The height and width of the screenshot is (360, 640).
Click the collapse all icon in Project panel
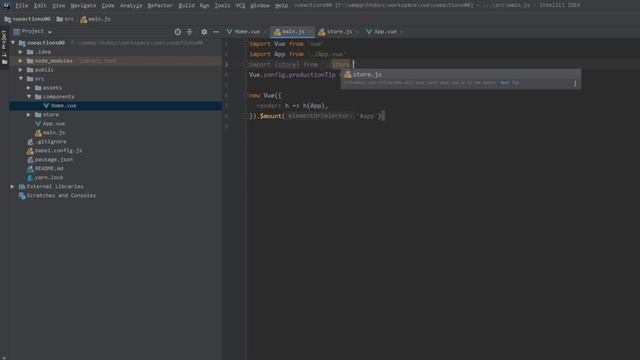tap(189, 31)
